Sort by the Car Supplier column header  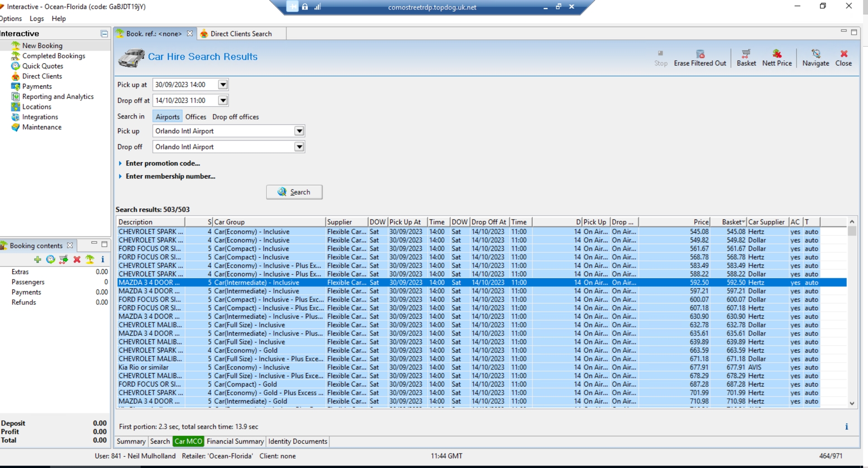767,222
